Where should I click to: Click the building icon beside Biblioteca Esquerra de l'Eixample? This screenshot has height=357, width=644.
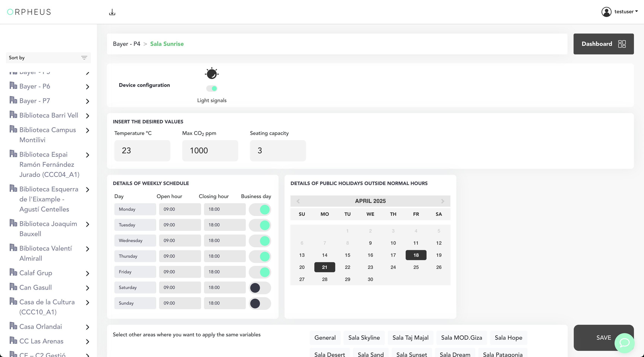pos(13,188)
